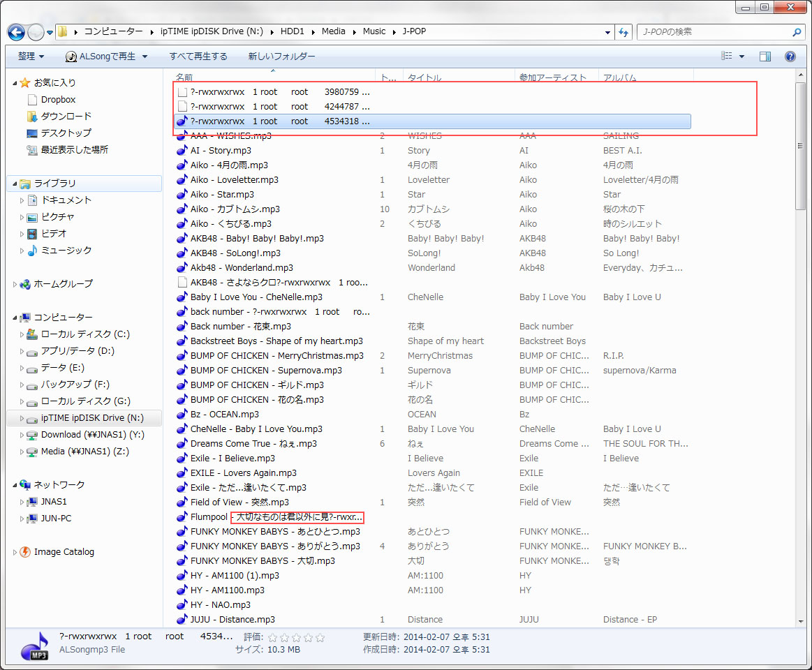Set rating using the third star
This screenshot has height=670, width=812.
pyautogui.click(x=296, y=638)
